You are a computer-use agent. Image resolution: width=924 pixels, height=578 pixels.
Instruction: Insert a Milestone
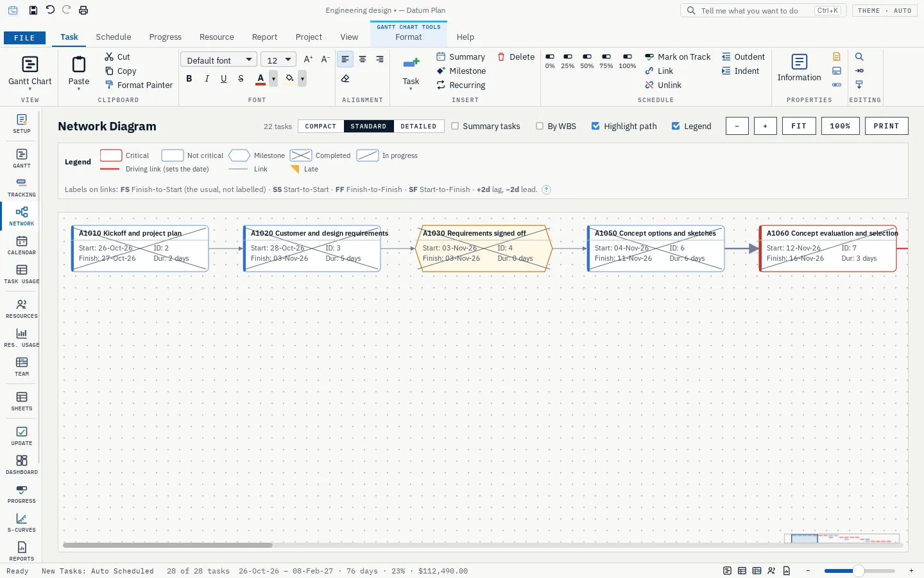click(x=461, y=71)
